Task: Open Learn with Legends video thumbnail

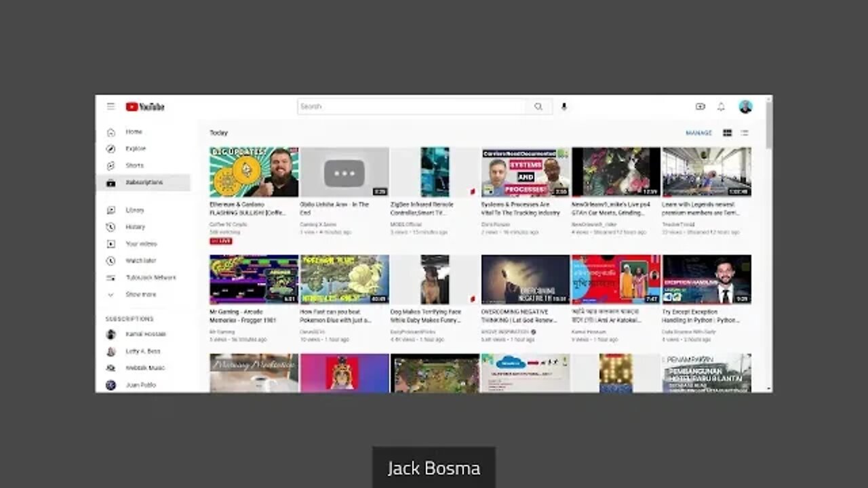Action: [707, 172]
